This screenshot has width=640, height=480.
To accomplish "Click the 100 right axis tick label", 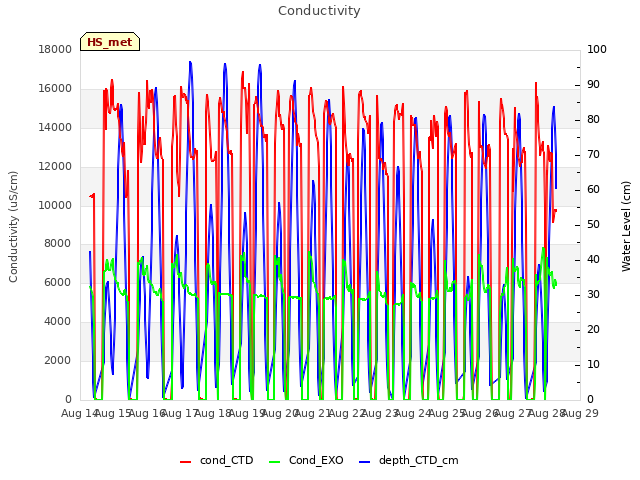I will [597, 50].
